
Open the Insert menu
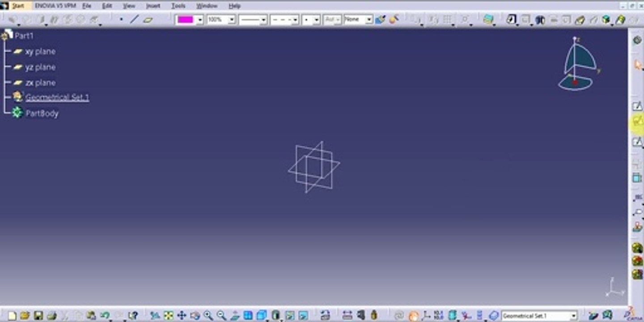coord(153,6)
